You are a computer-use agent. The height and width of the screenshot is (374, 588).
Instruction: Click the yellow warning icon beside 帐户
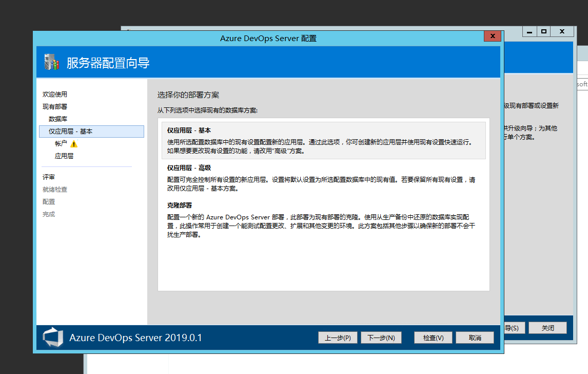pyautogui.click(x=74, y=144)
